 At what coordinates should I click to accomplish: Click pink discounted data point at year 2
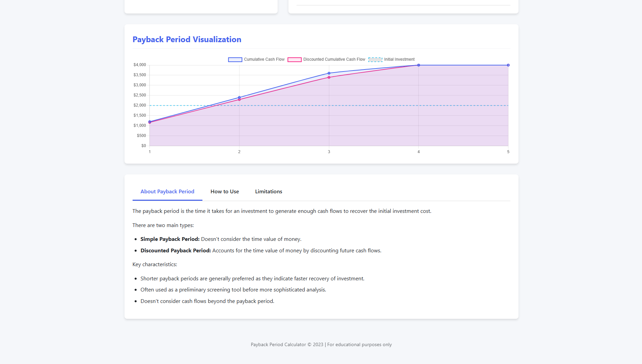pyautogui.click(x=239, y=100)
